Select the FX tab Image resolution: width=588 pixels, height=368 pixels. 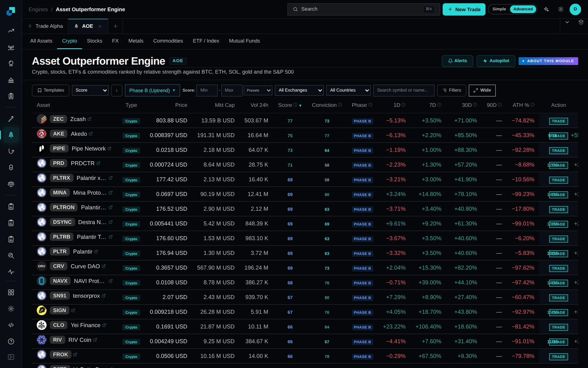point(115,41)
